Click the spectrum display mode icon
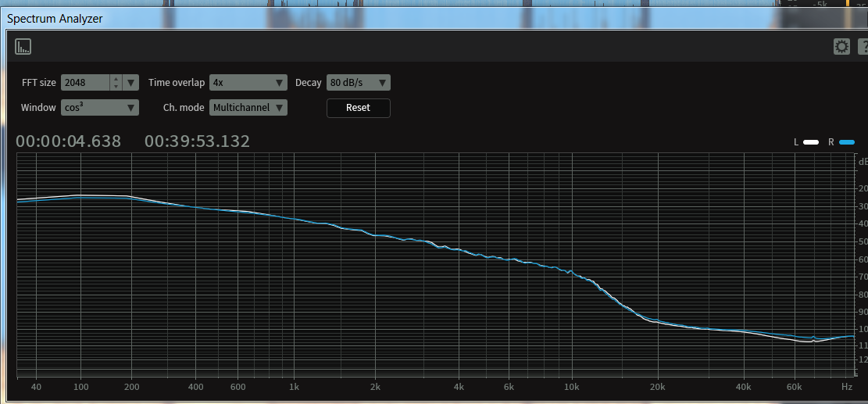 point(23,47)
